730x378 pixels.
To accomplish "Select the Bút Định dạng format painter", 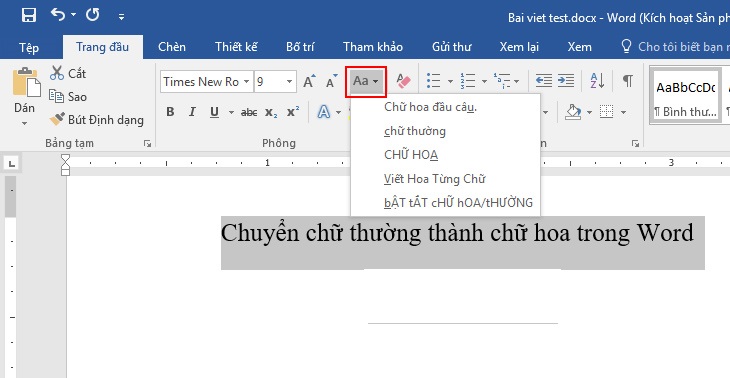I will click(97, 120).
